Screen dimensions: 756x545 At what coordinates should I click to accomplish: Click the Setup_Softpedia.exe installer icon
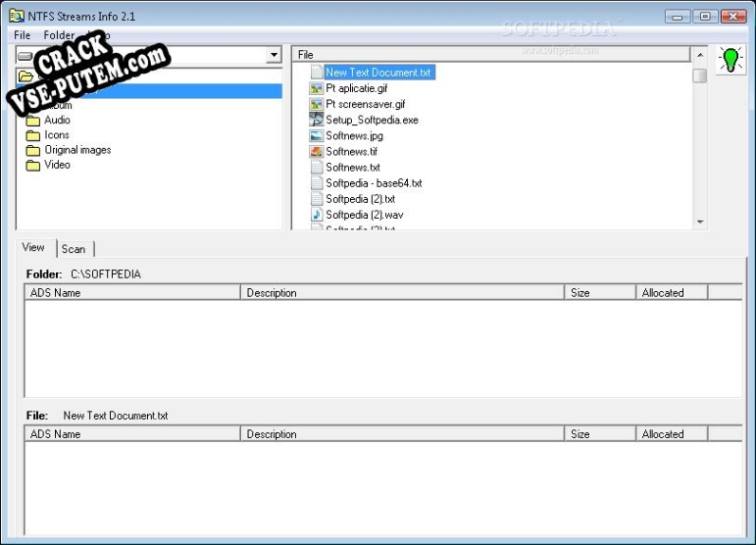(317, 120)
